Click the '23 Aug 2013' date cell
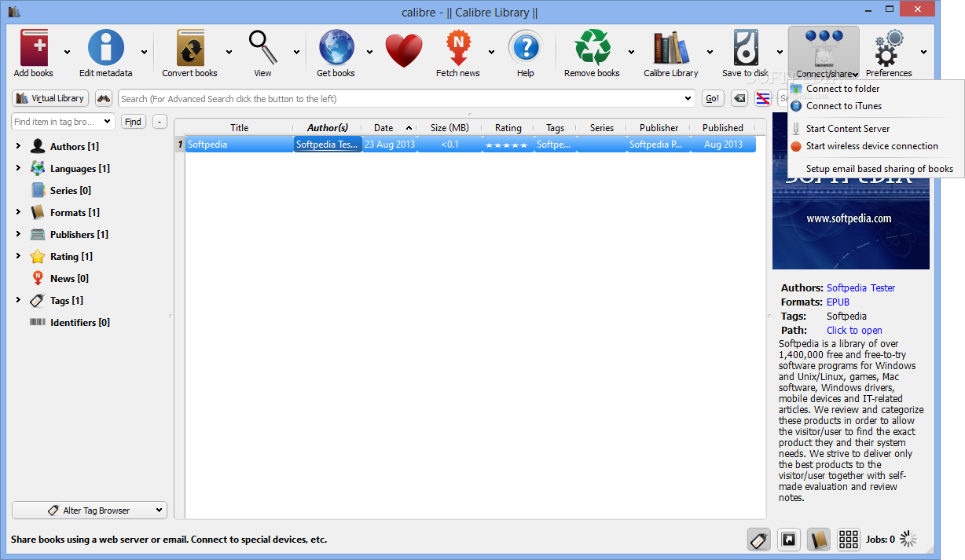Viewport: 965px width, 560px height. coord(390,145)
